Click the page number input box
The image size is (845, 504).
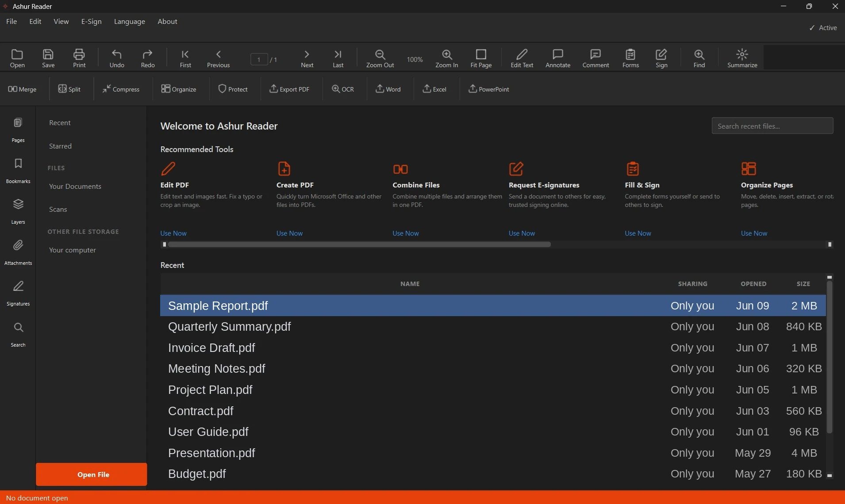(259, 59)
